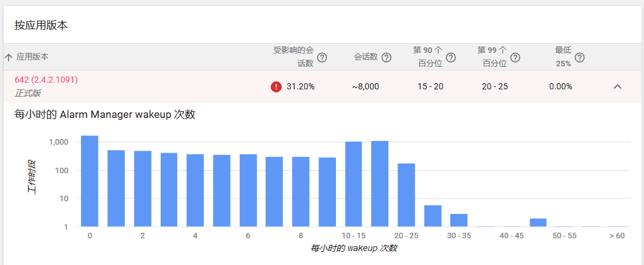
Task: Click red warning icon beside 31.20%
Action: (x=276, y=87)
